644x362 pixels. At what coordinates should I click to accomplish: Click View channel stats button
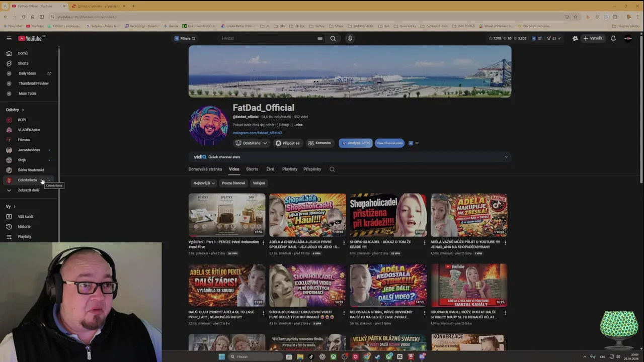pos(389,143)
